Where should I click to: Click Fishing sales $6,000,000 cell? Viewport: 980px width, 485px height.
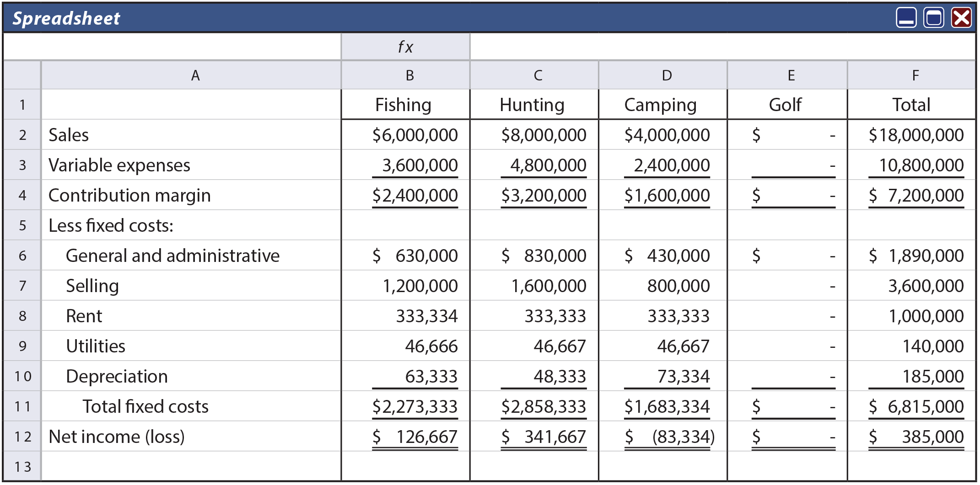[405, 135]
